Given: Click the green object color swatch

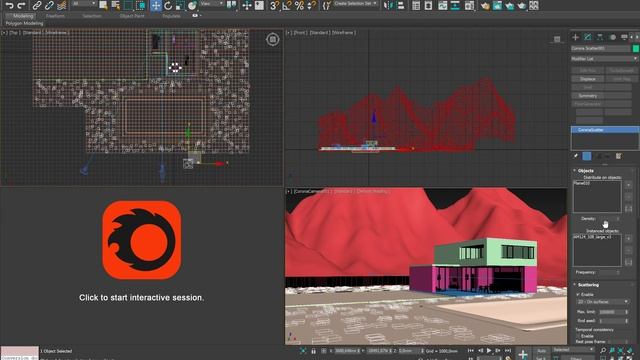Looking at the screenshot, I should coord(636,49).
